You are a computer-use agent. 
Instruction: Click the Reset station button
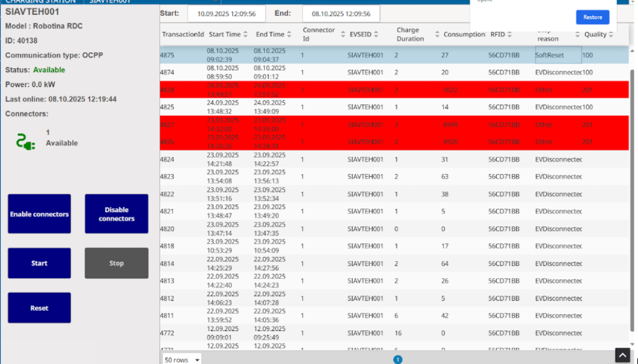pos(39,308)
